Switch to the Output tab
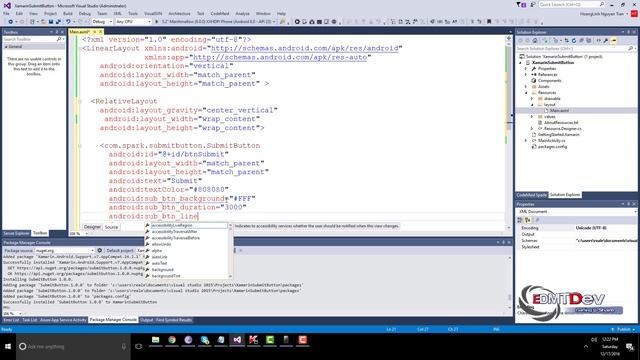640x360 pixels. tap(147, 320)
